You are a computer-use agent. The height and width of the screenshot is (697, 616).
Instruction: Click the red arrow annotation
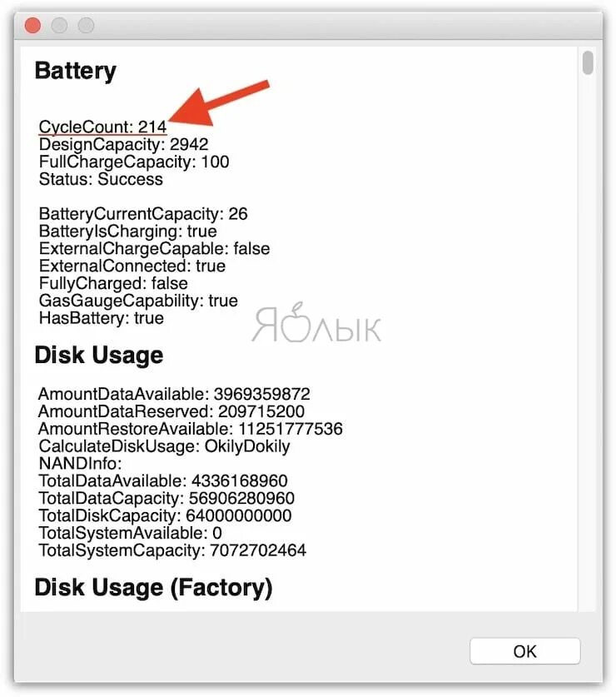219,103
